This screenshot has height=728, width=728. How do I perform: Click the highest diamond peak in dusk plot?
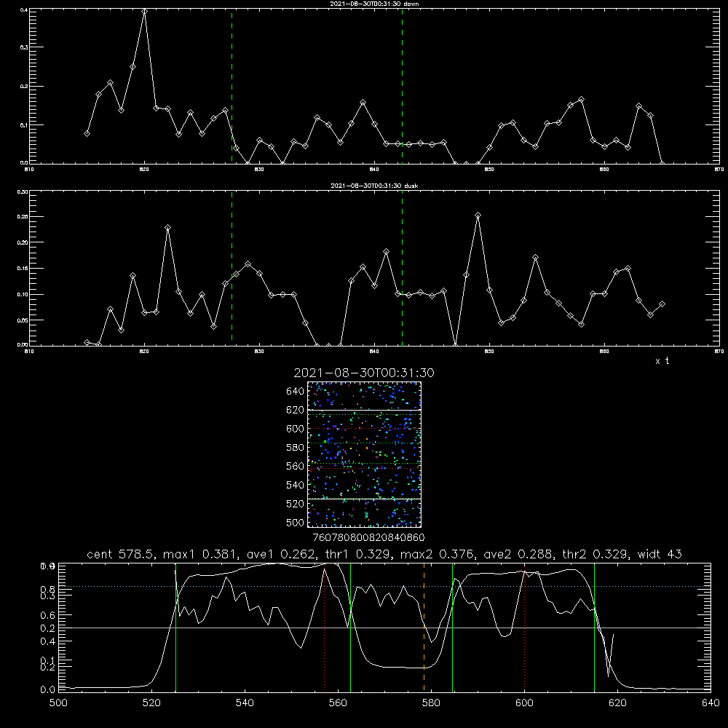[x=478, y=215]
